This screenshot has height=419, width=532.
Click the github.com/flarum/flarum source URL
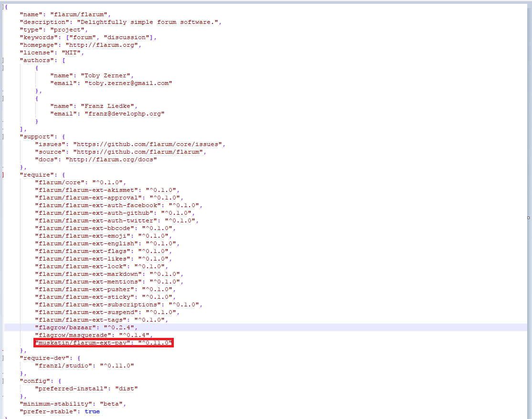[138, 152]
